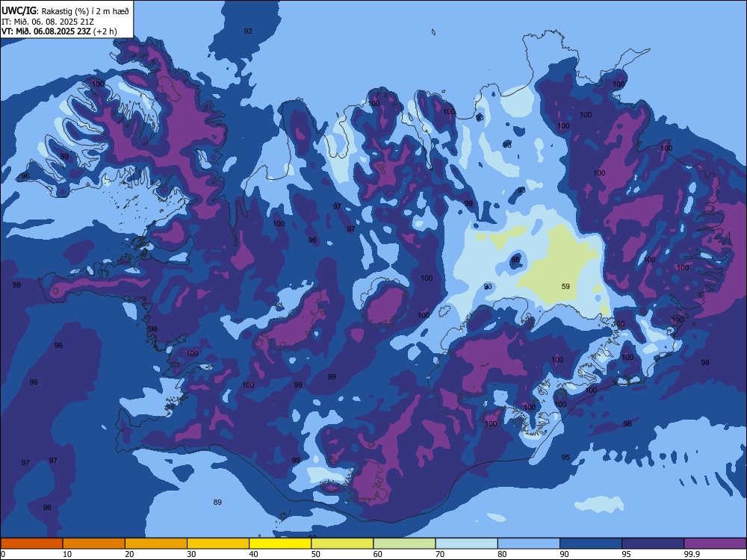Image resolution: width=747 pixels, height=560 pixels.
Task: Click the legend tick label '30'
Action: pos(191,554)
